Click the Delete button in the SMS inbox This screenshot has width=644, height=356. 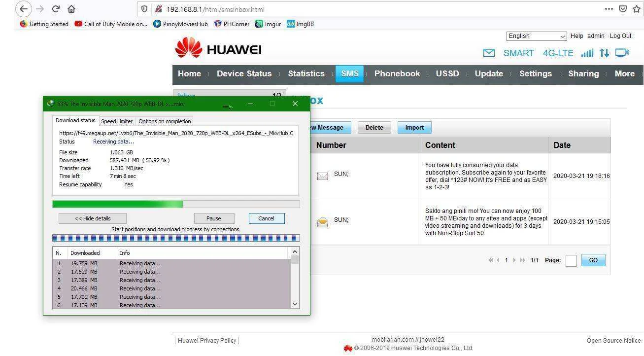[x=374, y=128]
